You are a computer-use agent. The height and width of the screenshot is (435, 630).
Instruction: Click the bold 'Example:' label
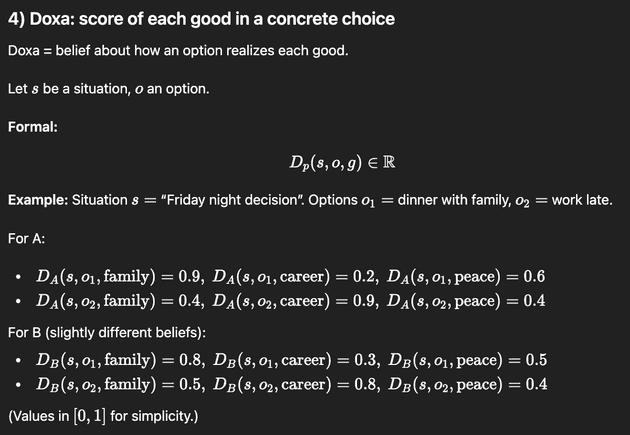tap(38, 200)
